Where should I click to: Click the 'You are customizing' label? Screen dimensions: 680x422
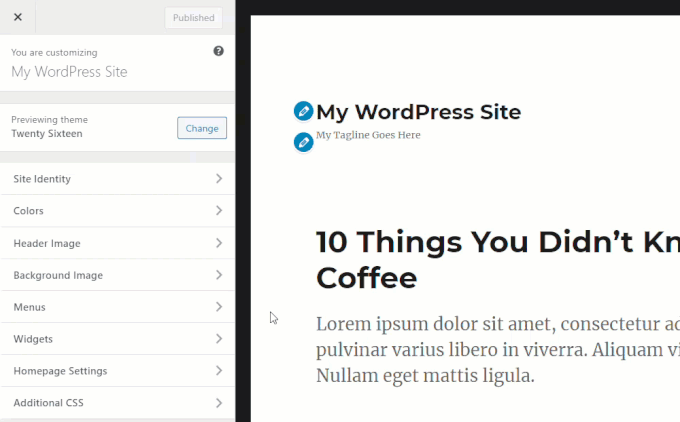pos(54,52)
